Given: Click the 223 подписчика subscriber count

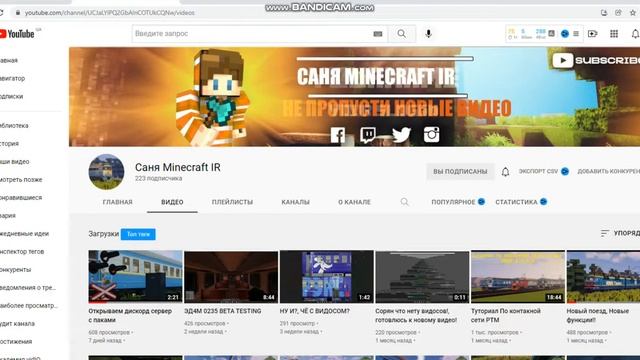Looking at the screenshot, I should 158,179.
